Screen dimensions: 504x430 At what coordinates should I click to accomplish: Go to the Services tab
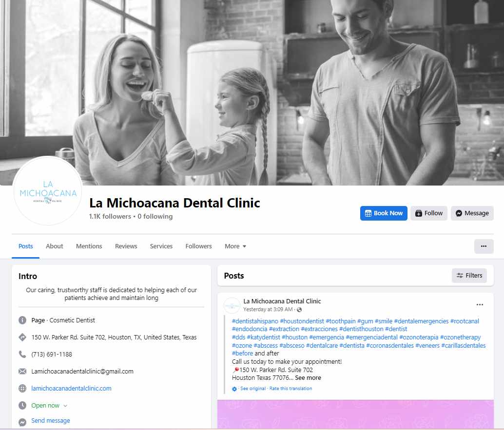pos(161,246)
